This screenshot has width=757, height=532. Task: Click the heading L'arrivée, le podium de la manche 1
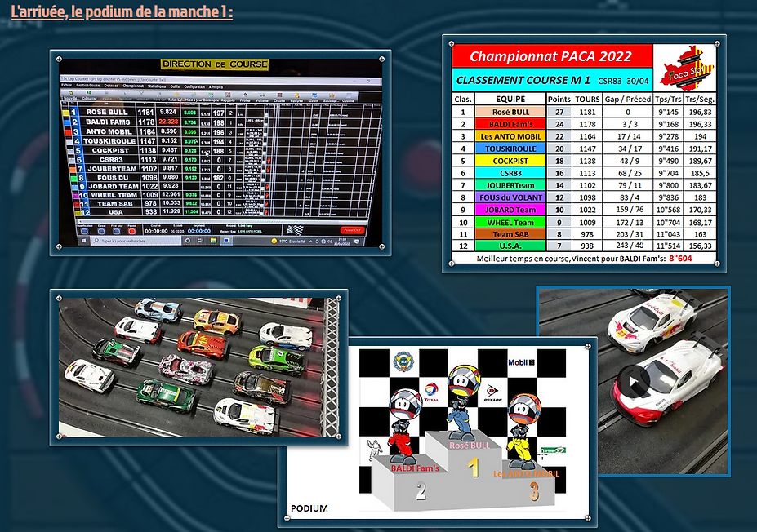[122, 11]
